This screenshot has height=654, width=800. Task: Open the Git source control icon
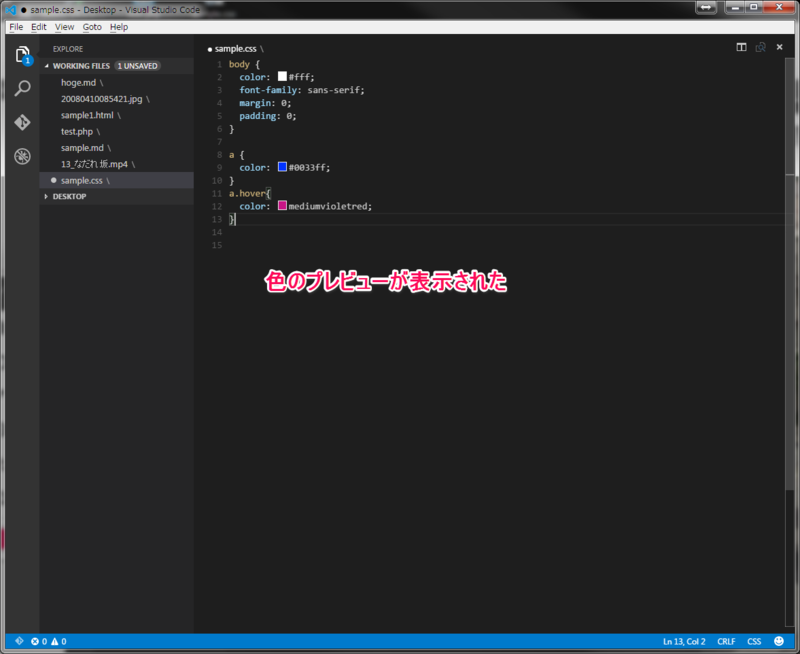22,122
